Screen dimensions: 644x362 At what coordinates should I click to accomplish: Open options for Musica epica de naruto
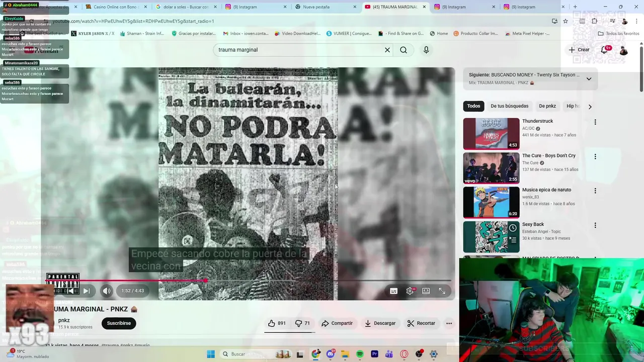tap(595, 191)
